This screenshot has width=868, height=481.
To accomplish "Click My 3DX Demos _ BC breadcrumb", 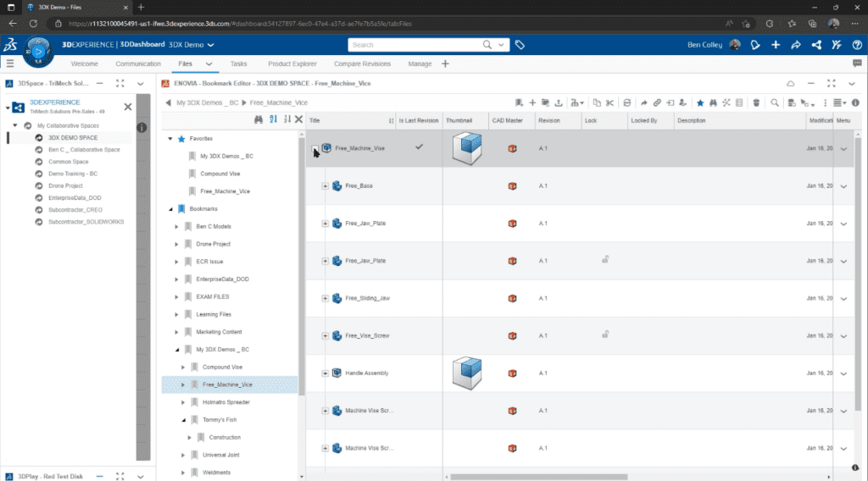I will pyautogui.click(x=207, y=102).
